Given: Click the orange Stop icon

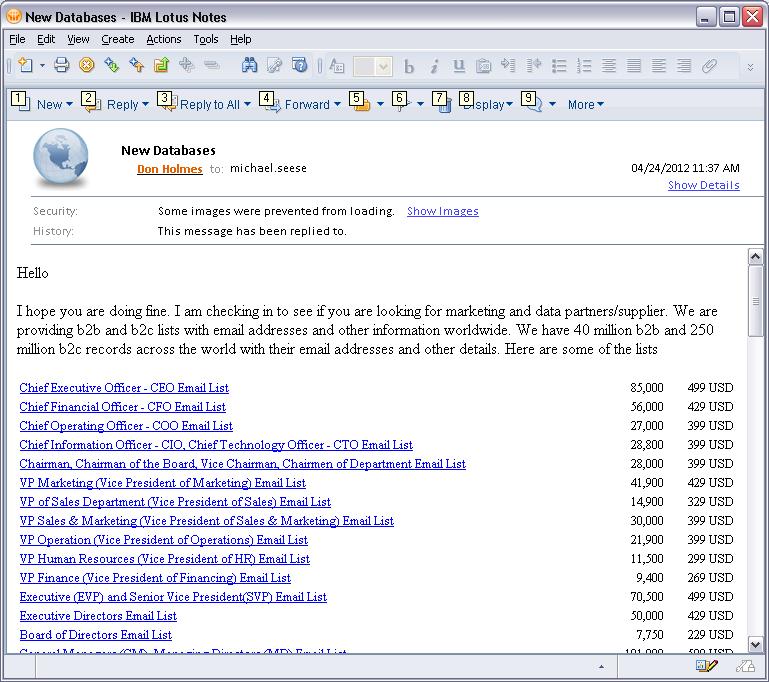Looking at the screenshot, I should coord(87,65).
